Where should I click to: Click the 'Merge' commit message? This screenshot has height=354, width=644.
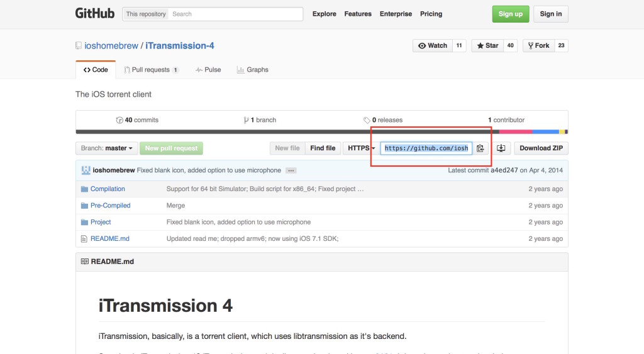175,206
